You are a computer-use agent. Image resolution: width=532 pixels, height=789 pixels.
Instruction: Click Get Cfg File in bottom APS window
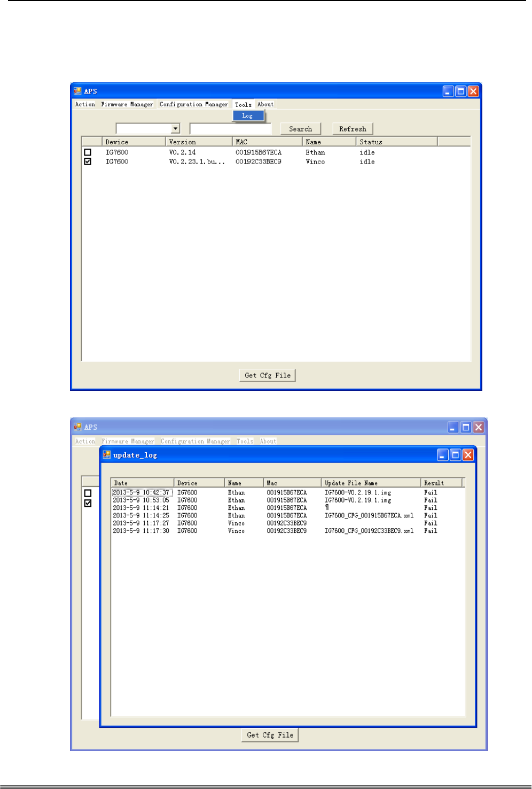[270, 735]
